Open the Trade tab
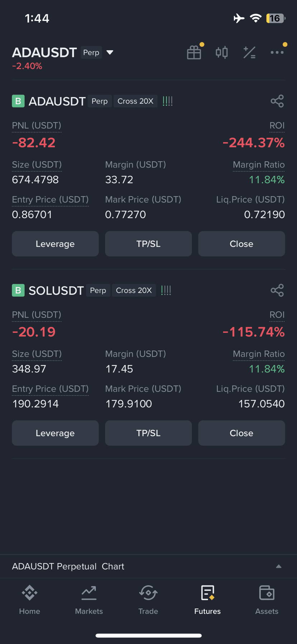This screenshot has height=644, width=297. (x=148, y=600)
